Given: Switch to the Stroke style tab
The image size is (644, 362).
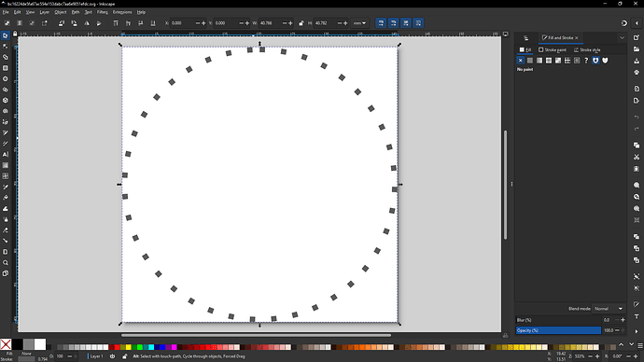Looking at the screenshot, I should pyautogui.click(x=587, y=49).
